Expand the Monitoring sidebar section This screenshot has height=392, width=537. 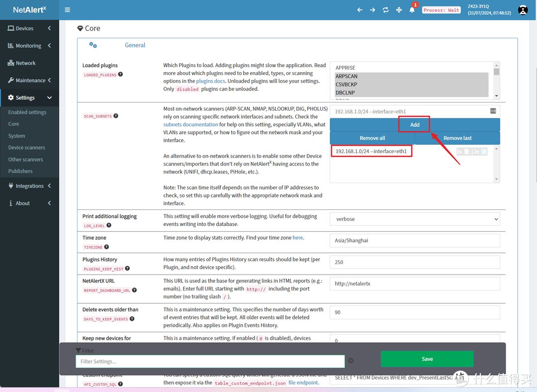29,46
